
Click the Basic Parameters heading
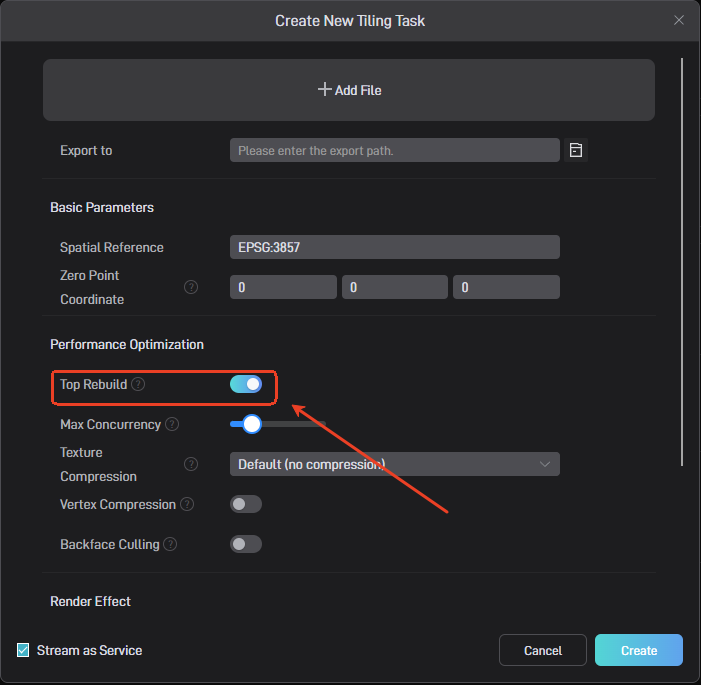coord(102,207)
